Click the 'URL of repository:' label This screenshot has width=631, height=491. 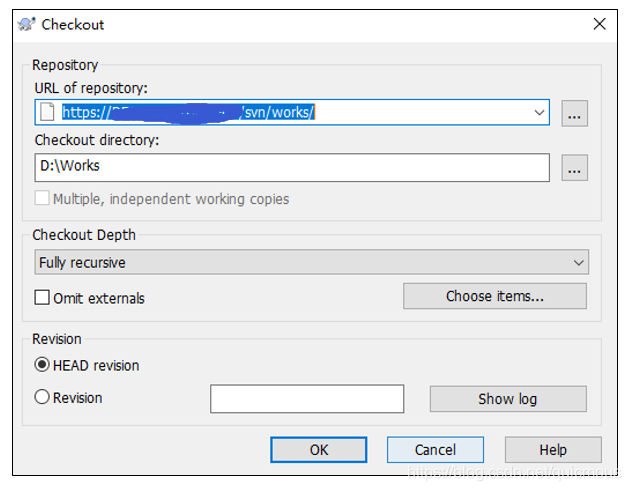tap(91, 88)
